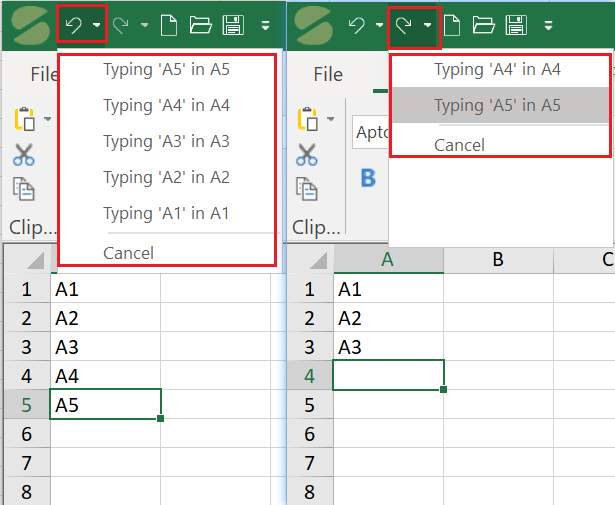The width and height of the screenshot is (615, 505).
Task: Select row 7 header in right window
Action: click(310, 462)
